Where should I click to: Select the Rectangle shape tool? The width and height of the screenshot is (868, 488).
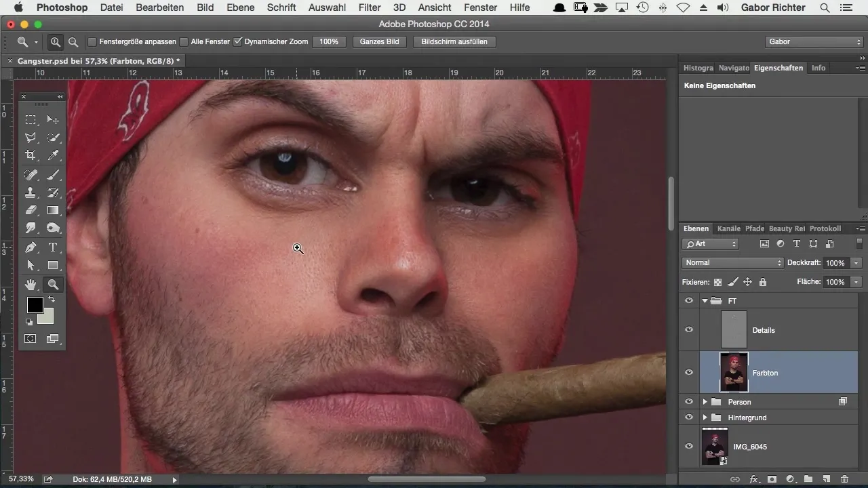[53, 265]
